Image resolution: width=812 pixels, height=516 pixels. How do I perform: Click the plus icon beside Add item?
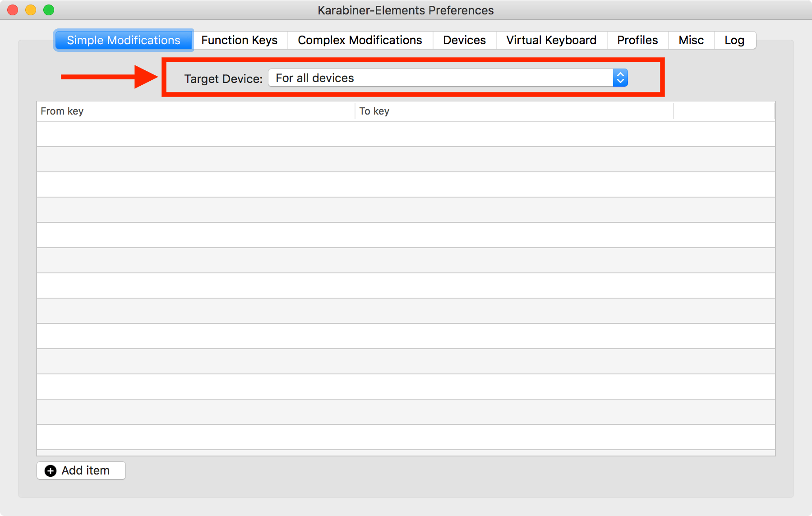click(51, 471)
